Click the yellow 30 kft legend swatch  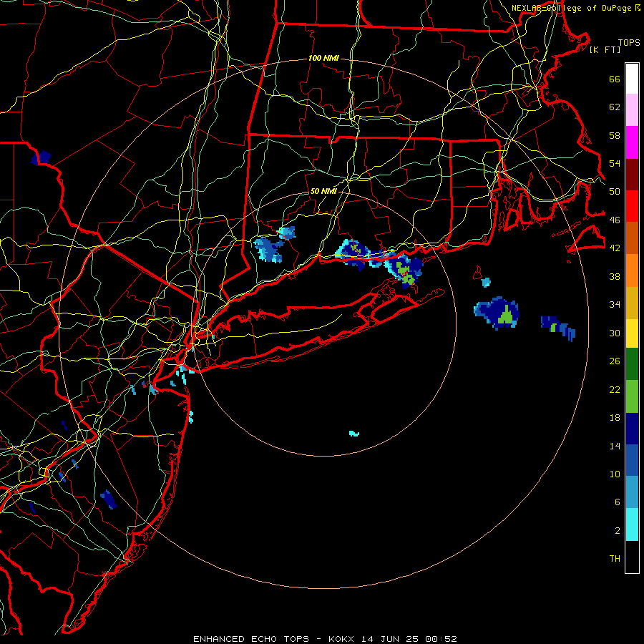pos(632,333)
